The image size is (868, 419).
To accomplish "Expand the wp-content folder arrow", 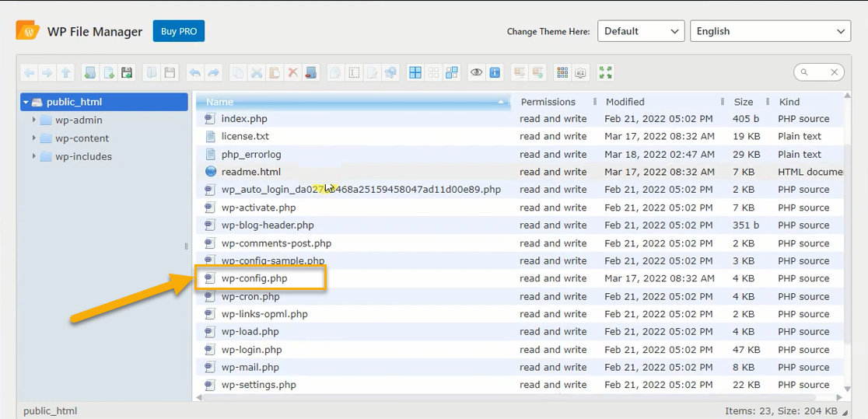I will pyautogui.click(x=34, y=138).
